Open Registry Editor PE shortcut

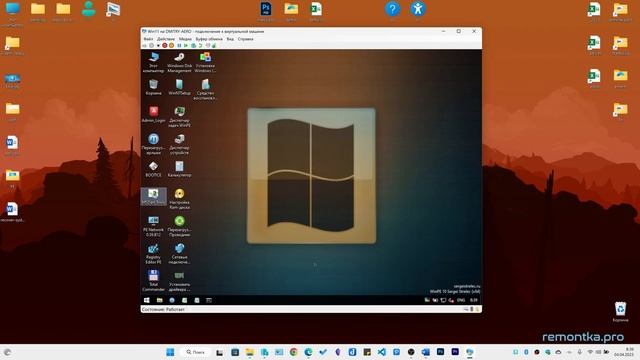pyautogui.click(x=153, y=253)
